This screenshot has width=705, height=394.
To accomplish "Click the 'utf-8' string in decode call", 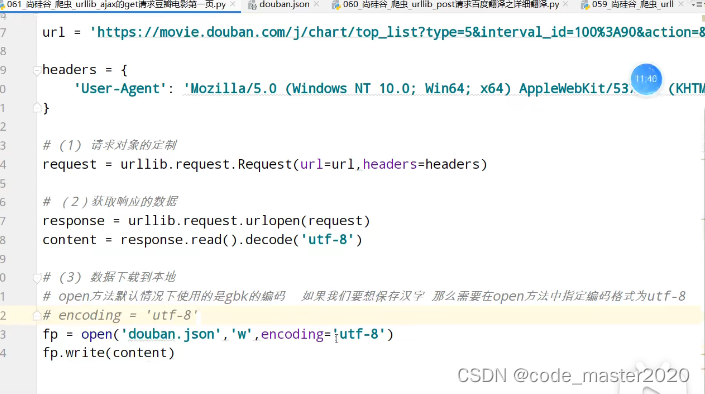I will click(327, 240).
